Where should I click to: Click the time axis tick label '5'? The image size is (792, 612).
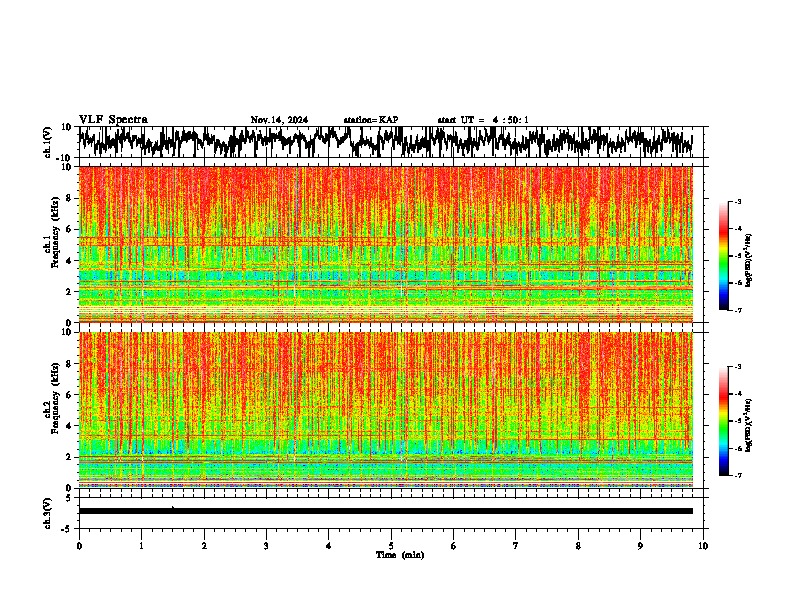[391, 546]
